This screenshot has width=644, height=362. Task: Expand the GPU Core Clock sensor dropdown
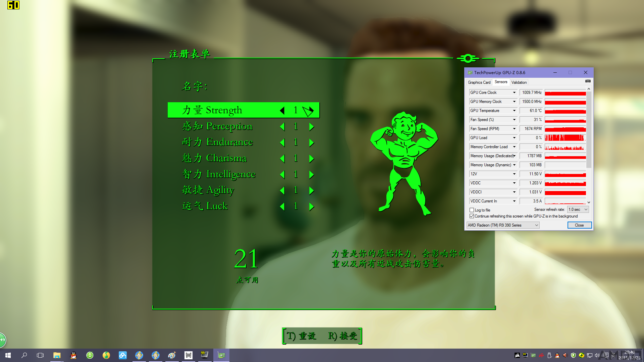[514, 93]
